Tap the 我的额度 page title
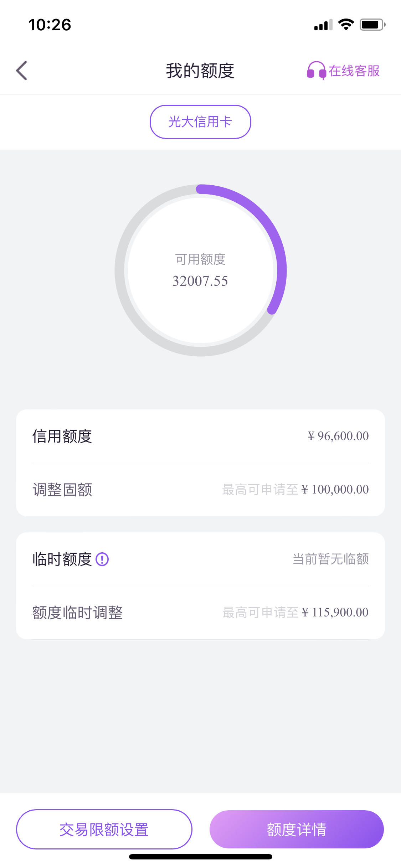This screenshot has height=868, width=401. click(200, 71)
